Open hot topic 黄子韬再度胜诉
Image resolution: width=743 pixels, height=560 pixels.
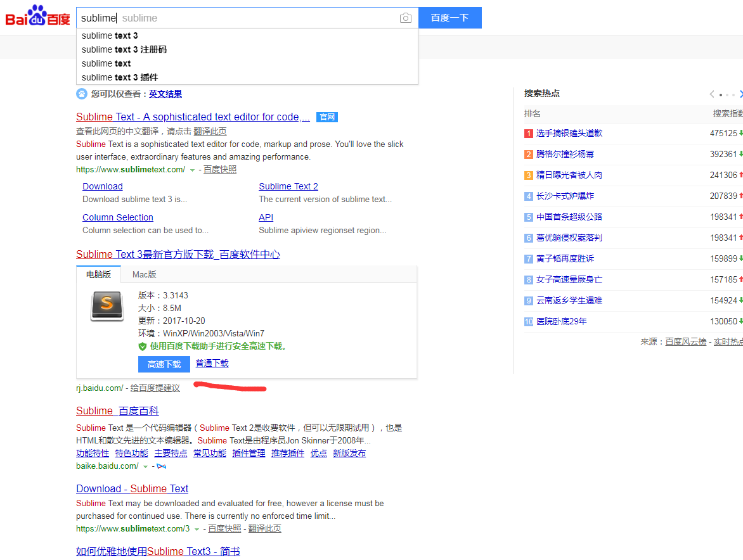565,258
